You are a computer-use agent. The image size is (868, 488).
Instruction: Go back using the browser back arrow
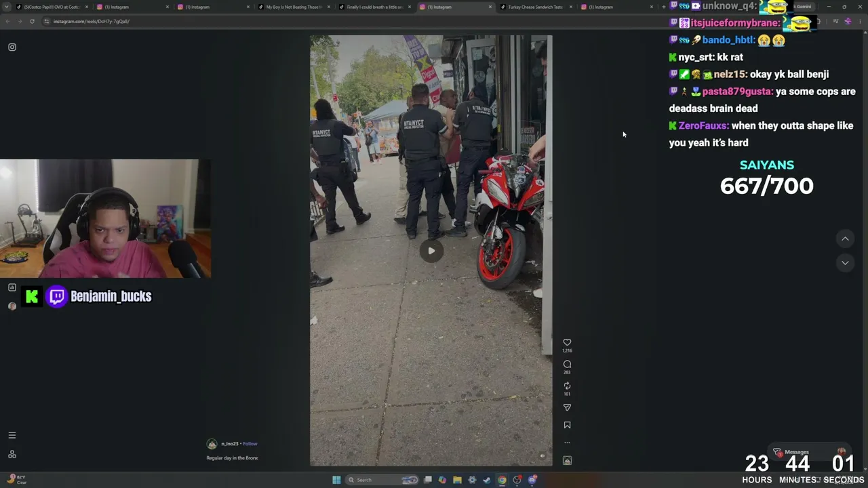[7, 21]
